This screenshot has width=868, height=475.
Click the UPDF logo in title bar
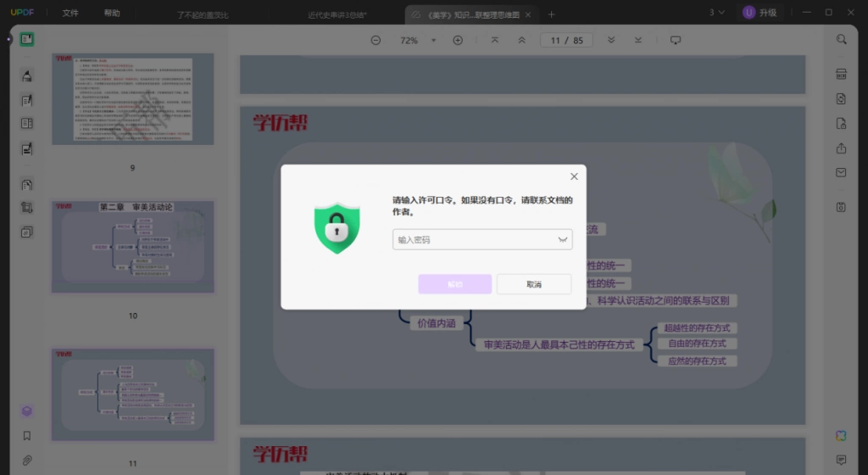tap(22, 12)
